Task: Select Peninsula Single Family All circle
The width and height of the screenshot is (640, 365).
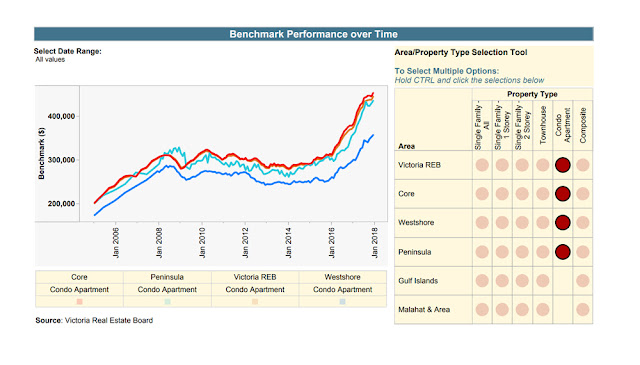Action: pos(482,251)
